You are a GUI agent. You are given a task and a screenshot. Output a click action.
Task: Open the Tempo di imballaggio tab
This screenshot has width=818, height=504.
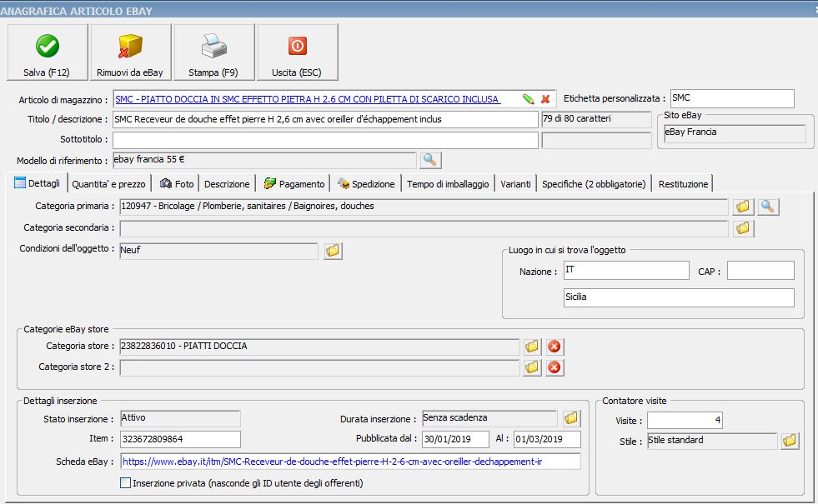(448, 184)
